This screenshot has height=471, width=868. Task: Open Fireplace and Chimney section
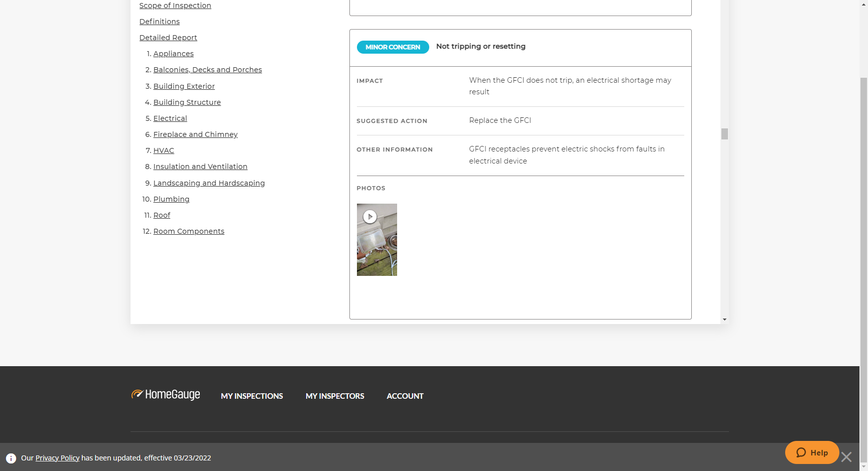tap(196, 134)
